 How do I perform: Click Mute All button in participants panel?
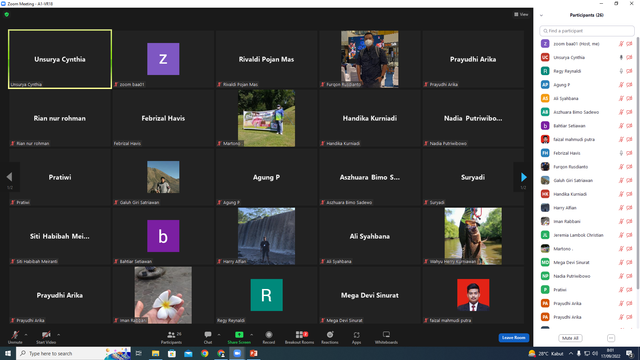570,338
